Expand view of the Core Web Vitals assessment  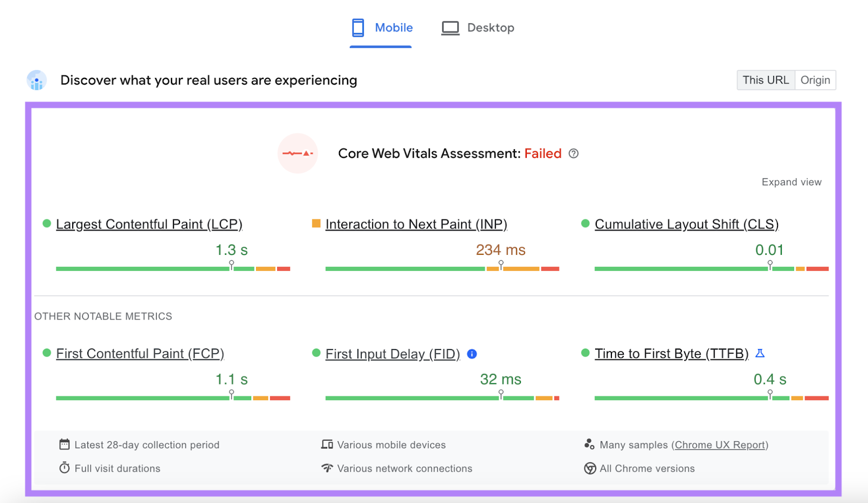click(x=791, y=182)
